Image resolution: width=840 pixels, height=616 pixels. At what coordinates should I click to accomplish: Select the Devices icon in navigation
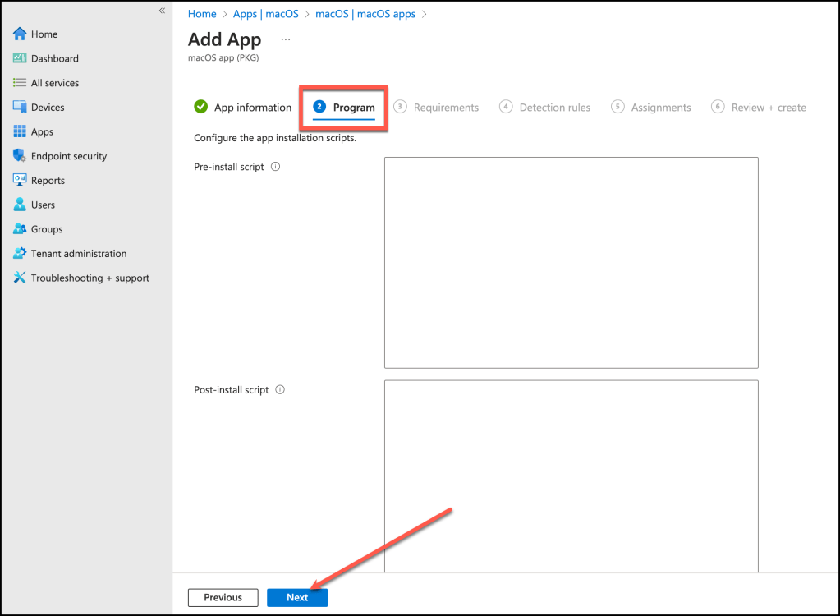coord(20,107)
